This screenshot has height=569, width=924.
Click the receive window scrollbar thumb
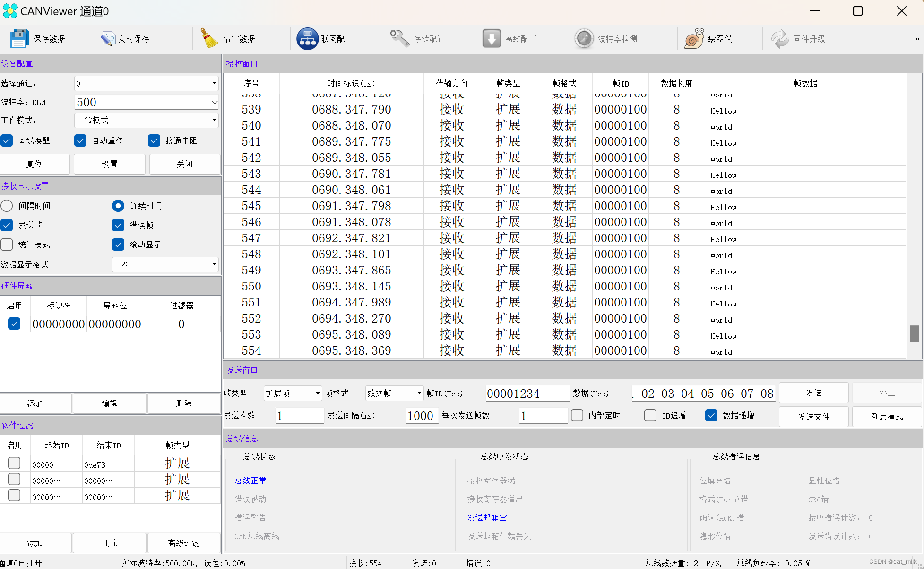914,333
